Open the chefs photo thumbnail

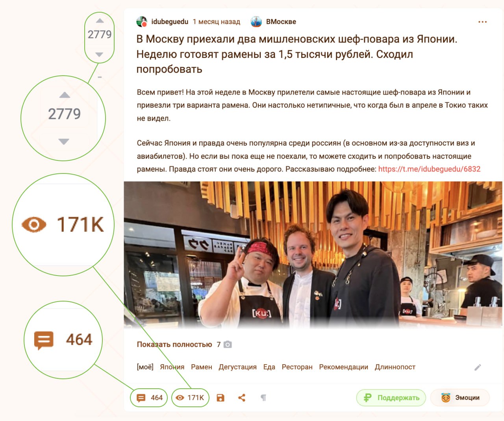[x=313, y=255]
